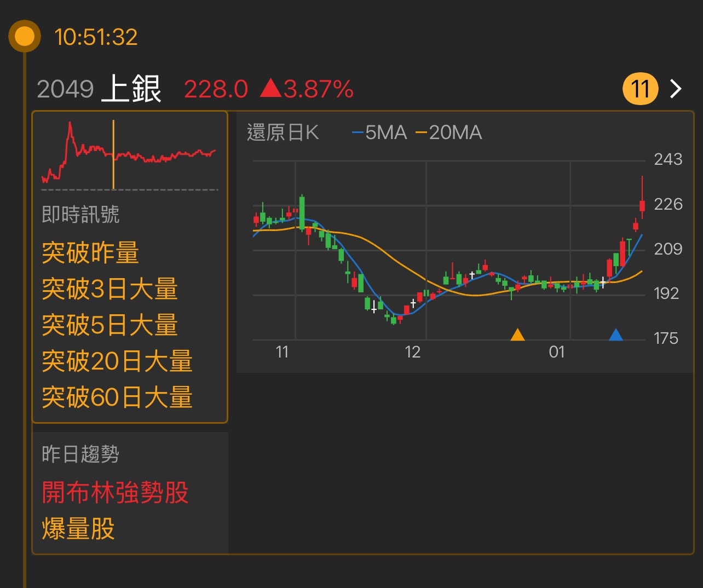Toggle the 20MA moving average line

449,132
